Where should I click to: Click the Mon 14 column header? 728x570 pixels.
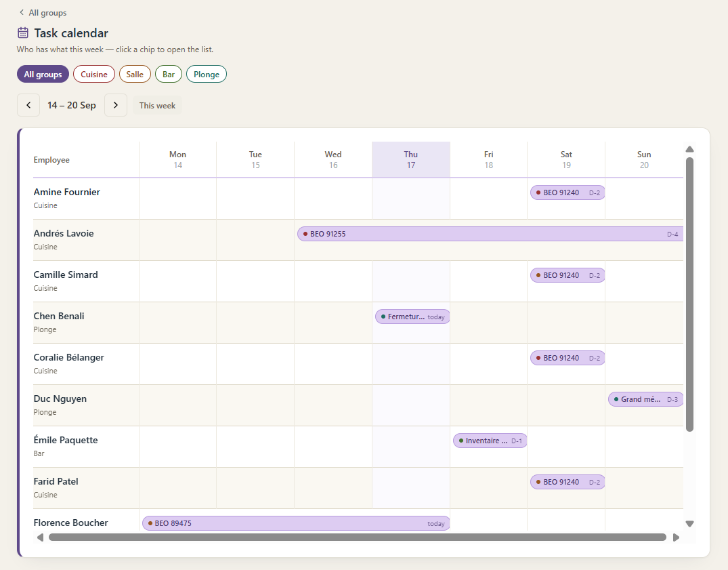(178, 159)
